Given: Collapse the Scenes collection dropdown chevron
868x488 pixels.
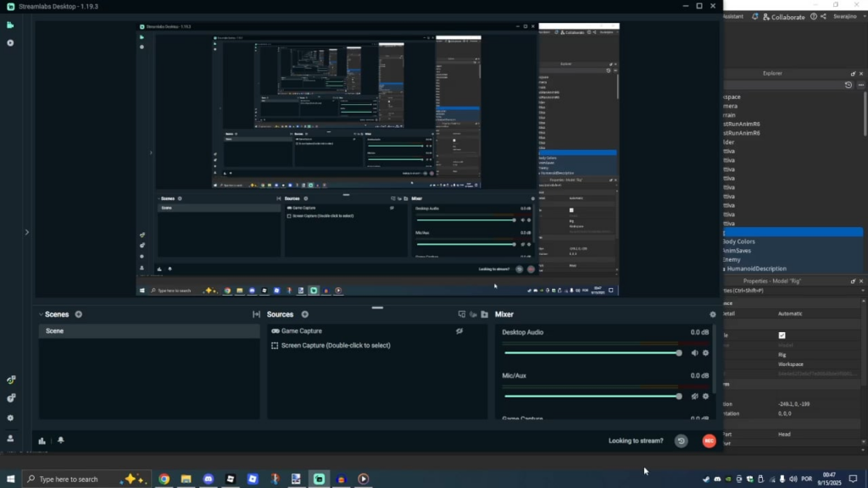Looking at the screenshot, I should point(41,314).
